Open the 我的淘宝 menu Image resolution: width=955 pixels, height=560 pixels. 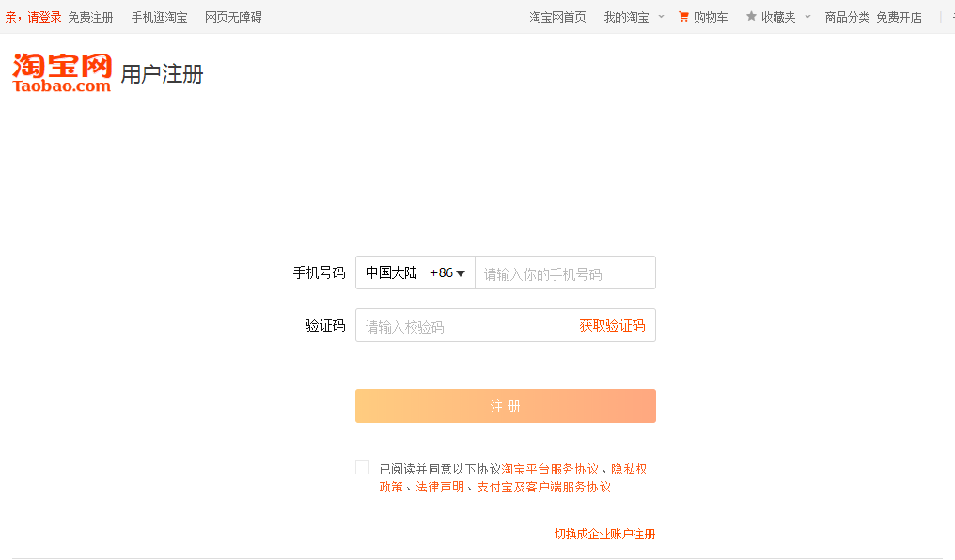pyautogui.click(x=626, y=17)
